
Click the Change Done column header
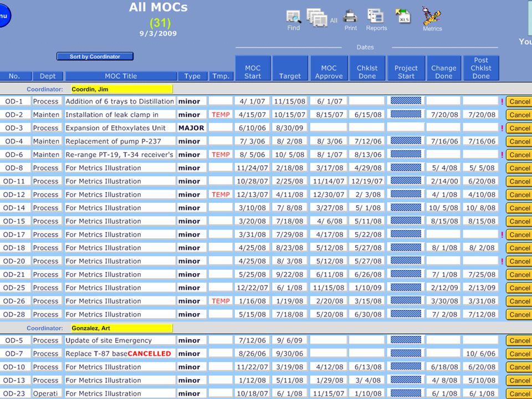444,68
